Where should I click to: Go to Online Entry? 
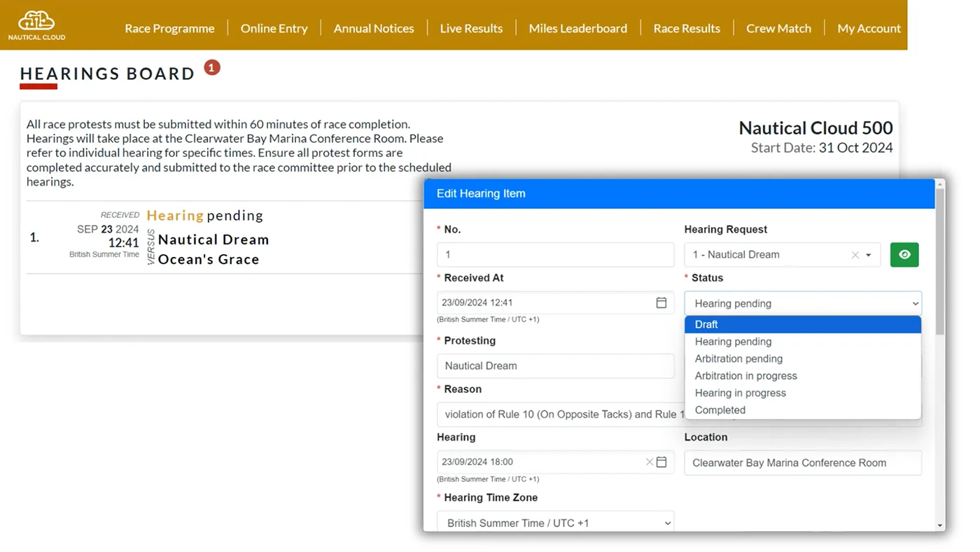click(x=274, y=28)
